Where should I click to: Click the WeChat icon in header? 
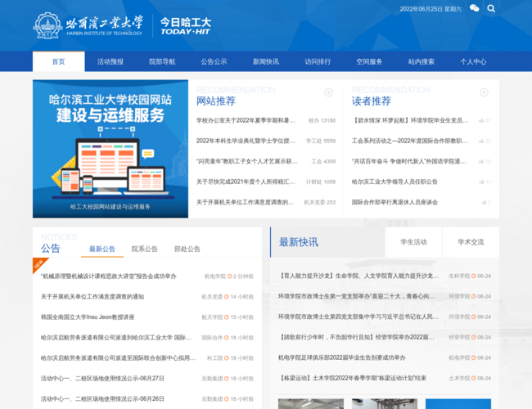point(475,9)
